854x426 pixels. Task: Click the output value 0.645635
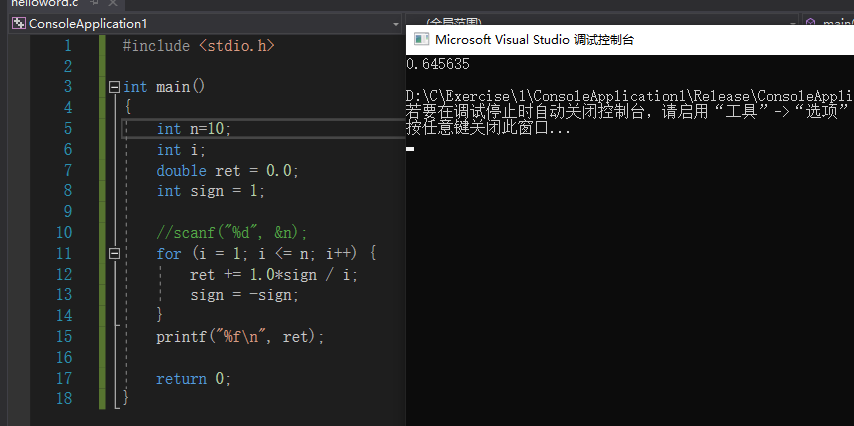click(x=438, y=64)
